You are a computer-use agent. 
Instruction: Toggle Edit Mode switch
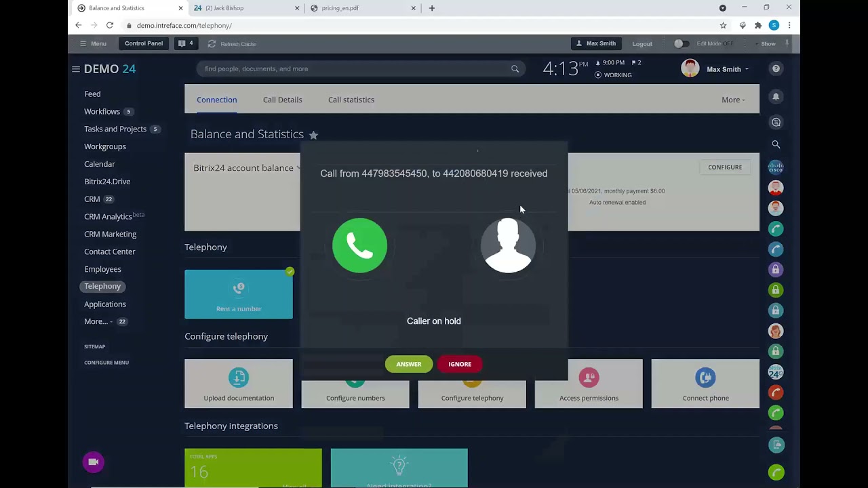(680, 43)
